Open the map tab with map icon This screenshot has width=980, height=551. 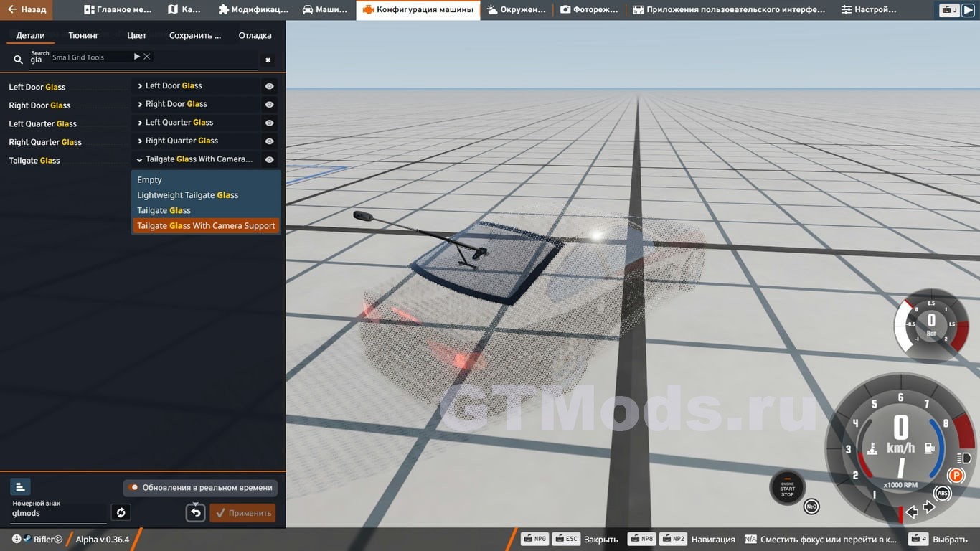coord(184,10)
